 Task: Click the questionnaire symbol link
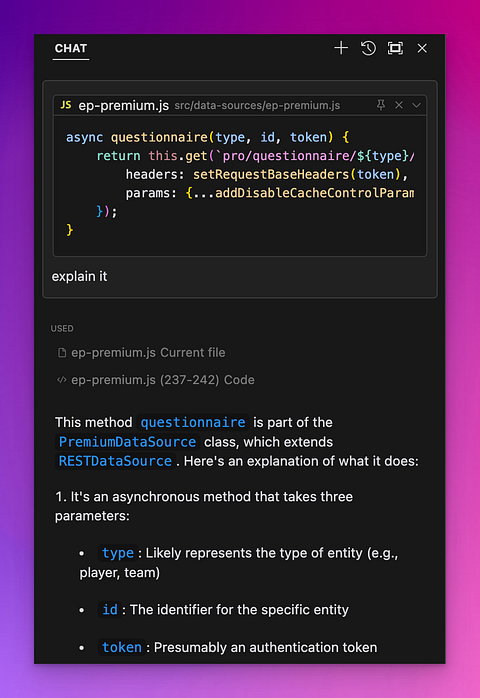(x=193, y=422)
